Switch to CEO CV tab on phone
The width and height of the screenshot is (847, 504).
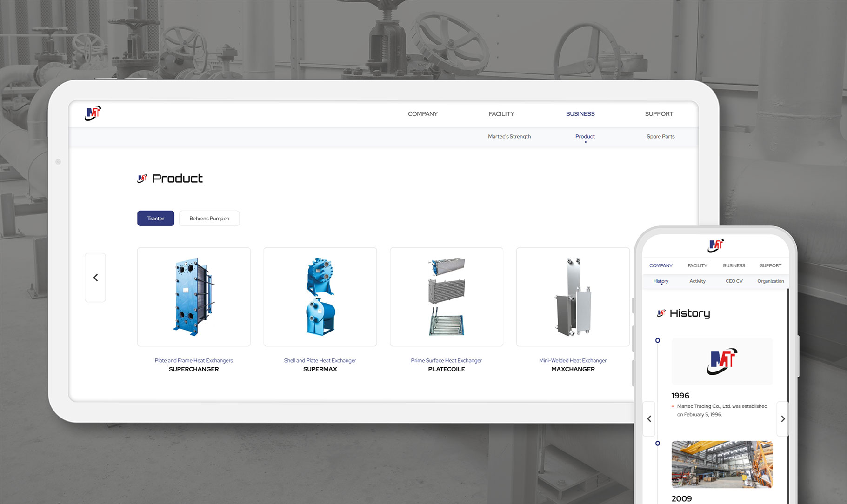(734, 281)
